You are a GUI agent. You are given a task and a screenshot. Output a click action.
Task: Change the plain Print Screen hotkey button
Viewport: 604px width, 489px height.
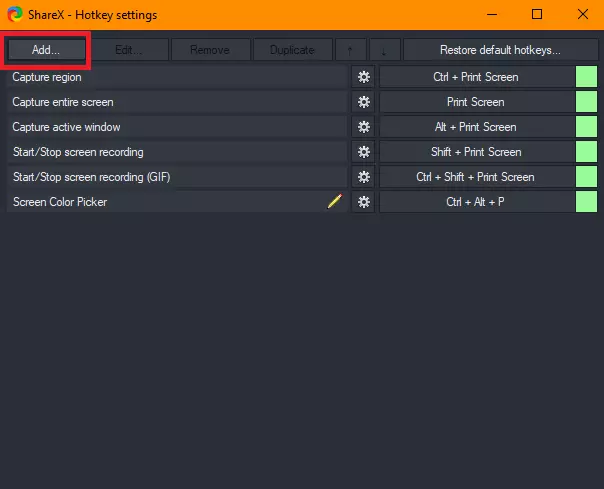coord(476,102)
